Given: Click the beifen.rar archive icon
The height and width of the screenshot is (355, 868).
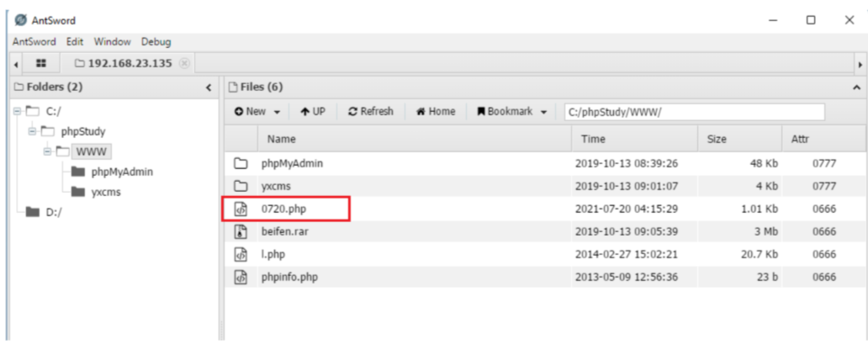Looking at the screenshot, I should tap(241, 231).
